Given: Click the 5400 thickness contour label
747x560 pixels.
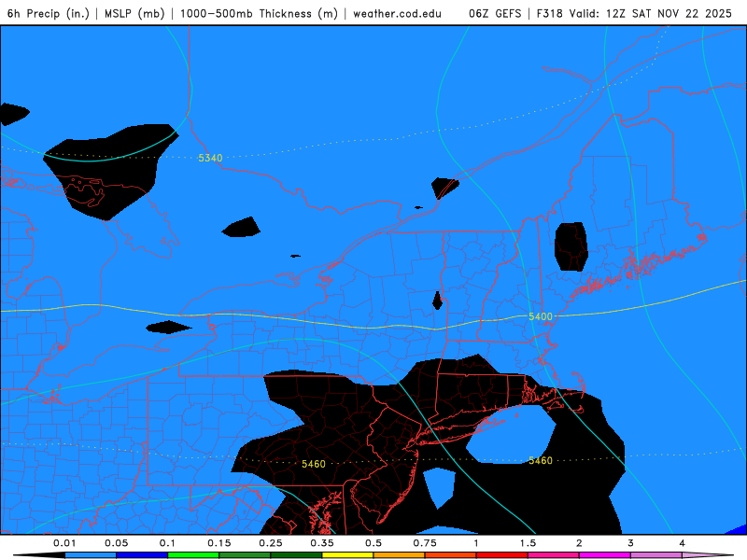Looking at the screenshot, I should pos(541,316).
